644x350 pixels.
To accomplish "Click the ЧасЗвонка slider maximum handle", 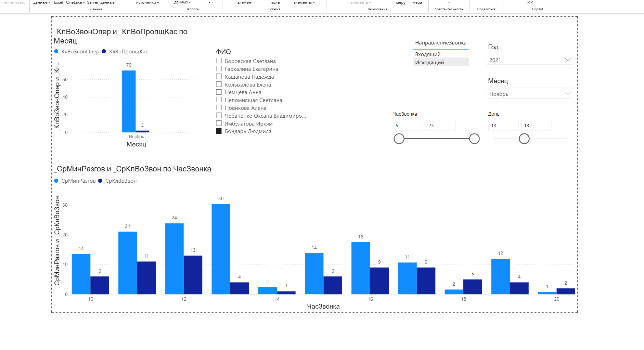I will [474, 139].
